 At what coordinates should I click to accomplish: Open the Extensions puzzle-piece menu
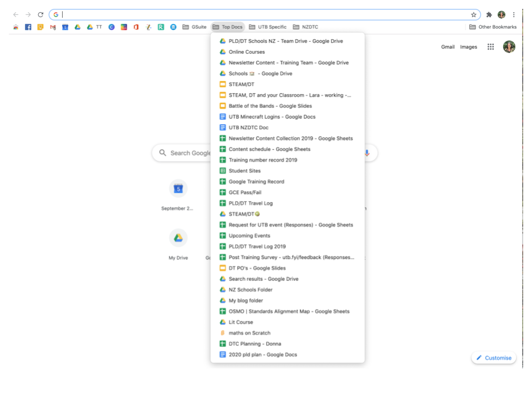tap(489, 14)
